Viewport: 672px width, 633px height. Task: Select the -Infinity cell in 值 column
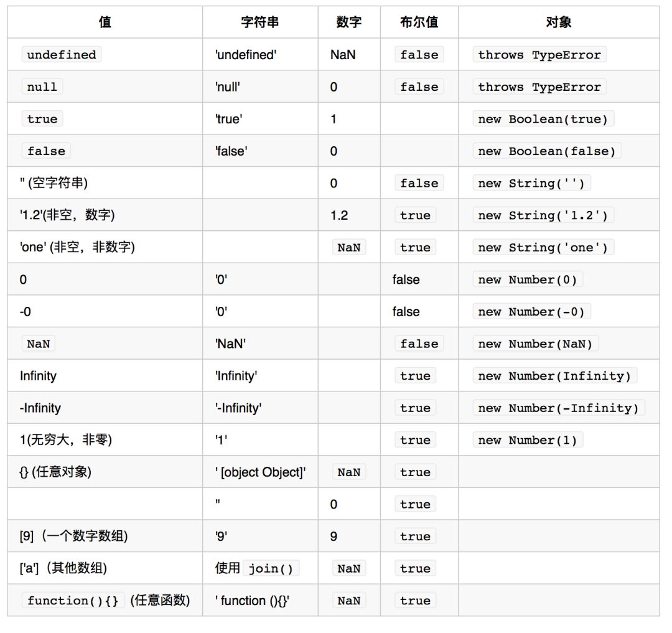click(x=40, y=408)
